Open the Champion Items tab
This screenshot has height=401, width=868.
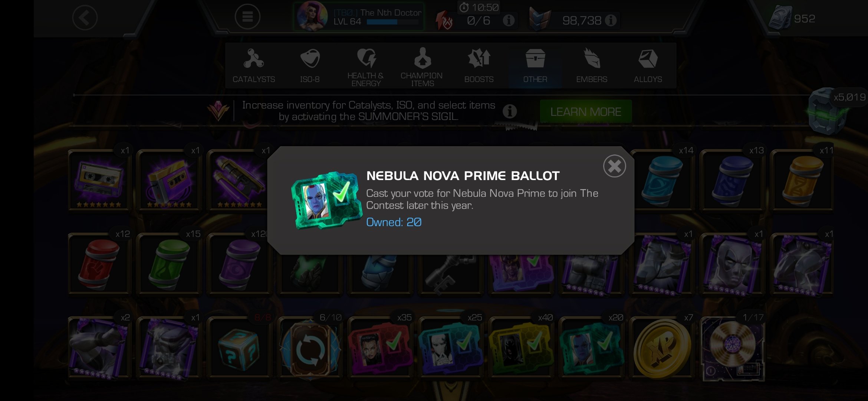(x=422, y=66)
